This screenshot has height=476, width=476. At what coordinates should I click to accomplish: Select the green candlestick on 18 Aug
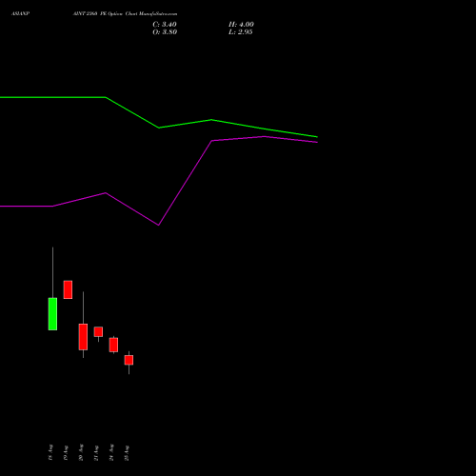[52, 314]
